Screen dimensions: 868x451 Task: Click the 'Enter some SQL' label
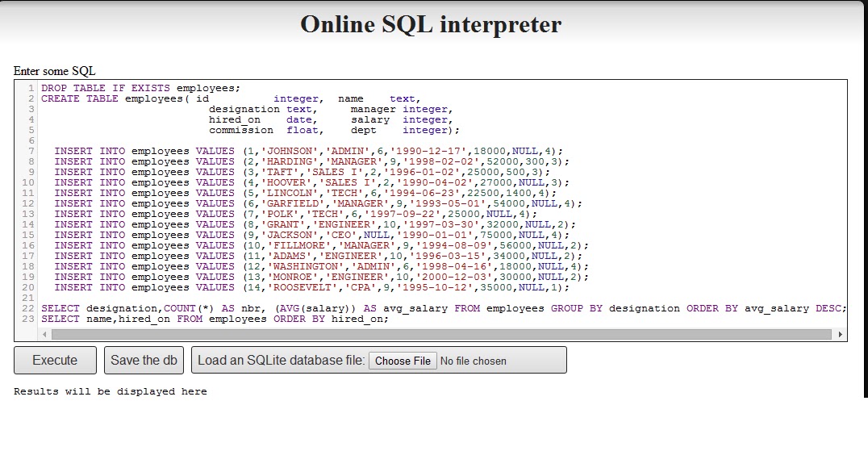[54, 71]
